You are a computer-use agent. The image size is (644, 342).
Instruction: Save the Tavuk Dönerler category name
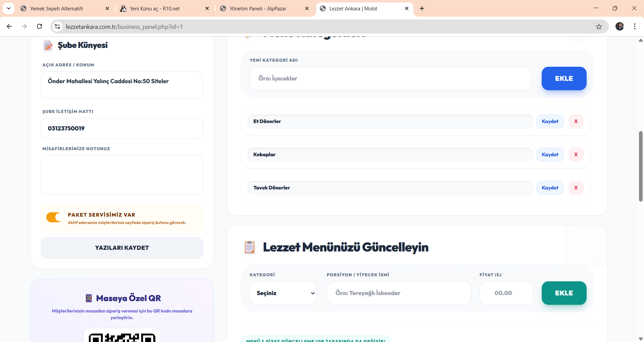(x=550, y=188)
